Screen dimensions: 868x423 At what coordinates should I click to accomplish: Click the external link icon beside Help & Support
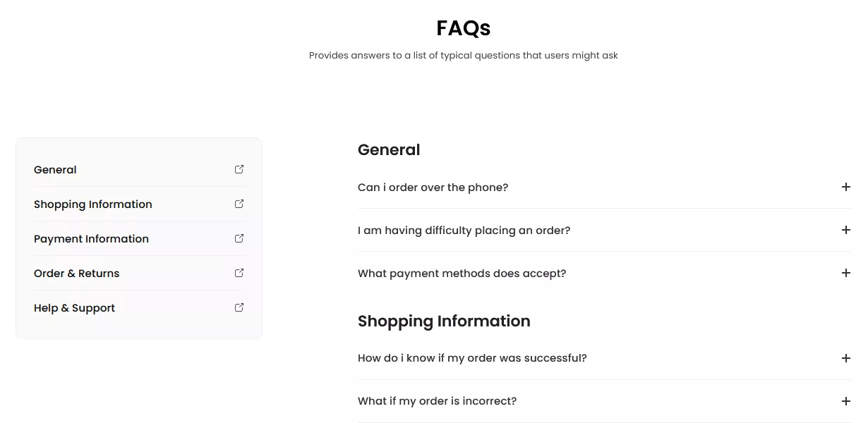[x=239, y=307]
